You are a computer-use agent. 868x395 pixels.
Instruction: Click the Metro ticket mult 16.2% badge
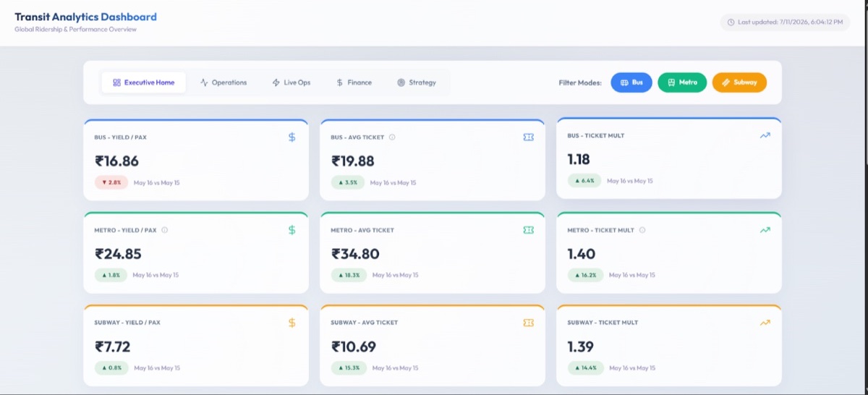[x=586, y=275]
